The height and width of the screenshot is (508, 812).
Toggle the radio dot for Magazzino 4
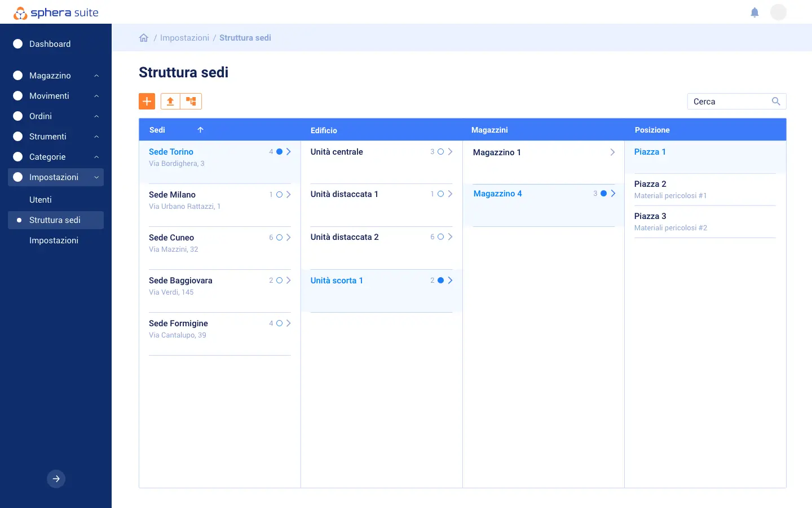click(x=603, y=194)
